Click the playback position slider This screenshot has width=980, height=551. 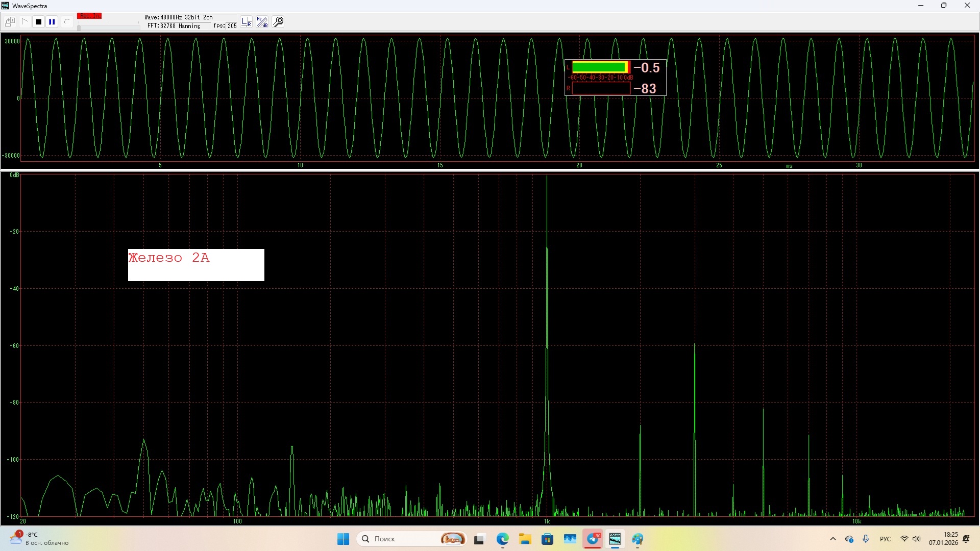tap(108, 27)
